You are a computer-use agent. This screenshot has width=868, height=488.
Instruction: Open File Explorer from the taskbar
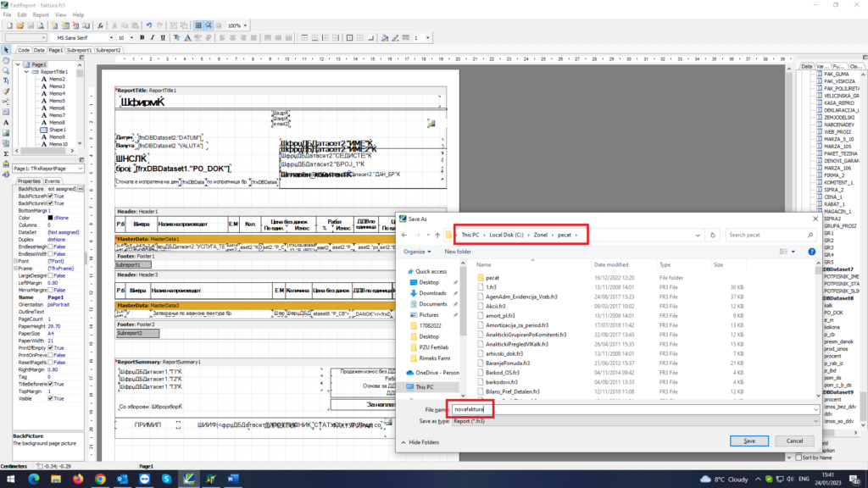[55, 480]
